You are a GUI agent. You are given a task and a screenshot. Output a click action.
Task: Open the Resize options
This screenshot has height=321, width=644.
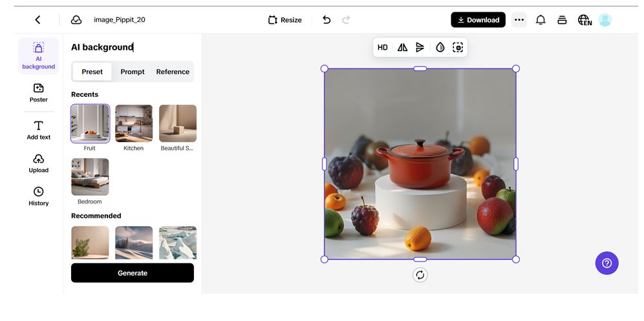pyautogui.click(x=285, y=20)
